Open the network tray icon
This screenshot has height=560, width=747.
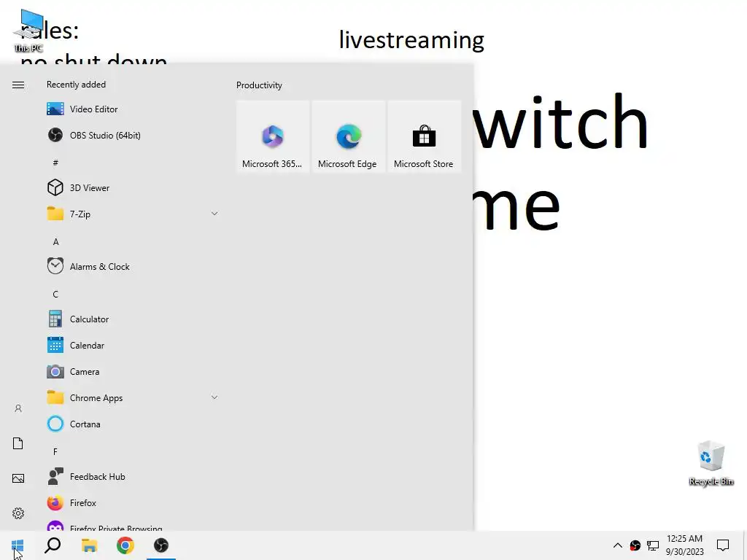[653, 545]
